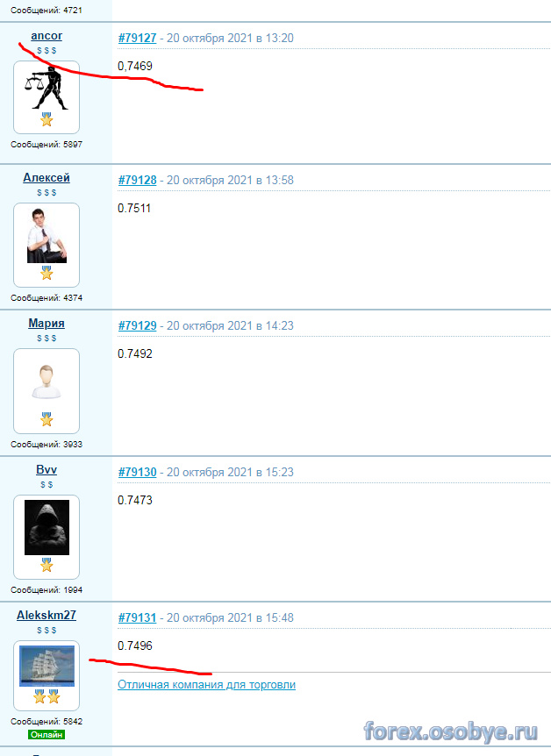Open Алексей's profile name link
The image size is (551, 756).
coord(47,178)
